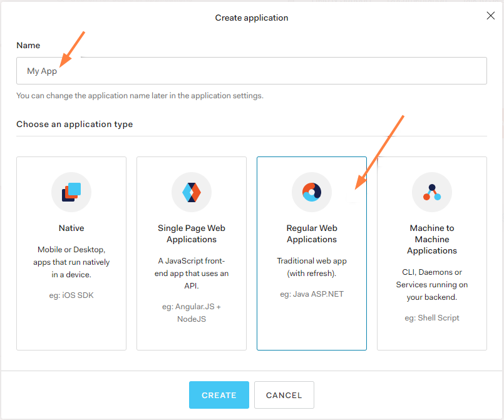Click 'A JavaScript front-end app' description
504x420 pixels.
point(192,273)
